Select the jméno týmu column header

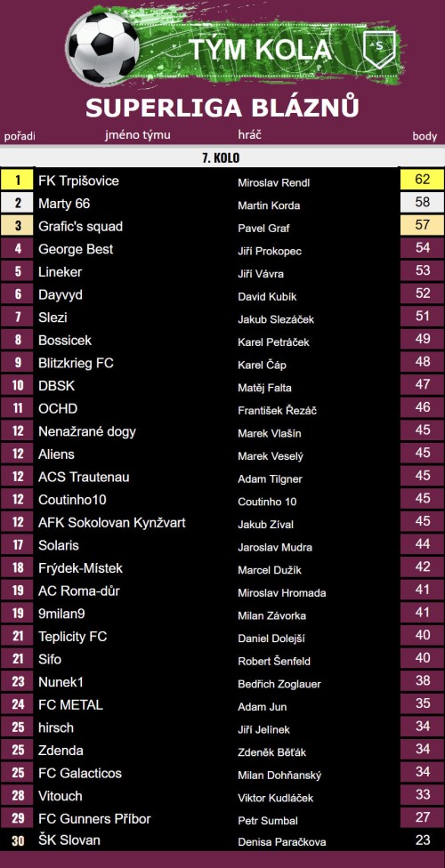coord(138,135)
